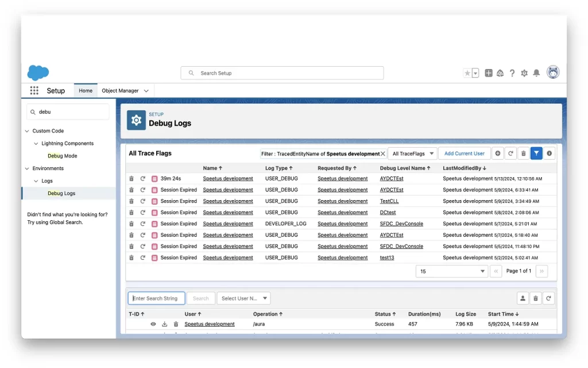Refresh the All Trace Flags list

point(510,153)
